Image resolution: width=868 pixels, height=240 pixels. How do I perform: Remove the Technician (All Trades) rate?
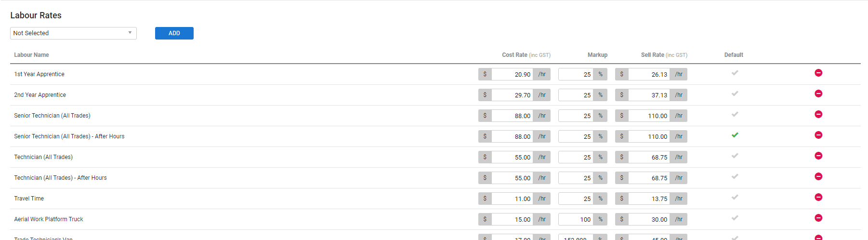click(x=818, y=156)
